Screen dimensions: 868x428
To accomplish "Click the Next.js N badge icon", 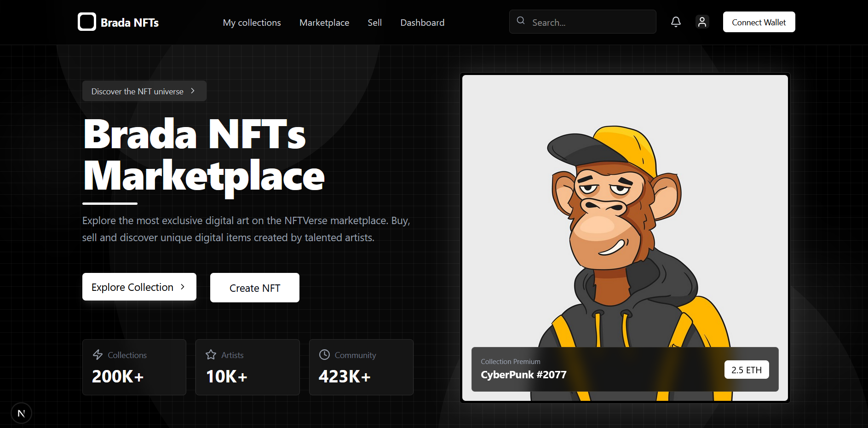I will [x=21, y=413].
